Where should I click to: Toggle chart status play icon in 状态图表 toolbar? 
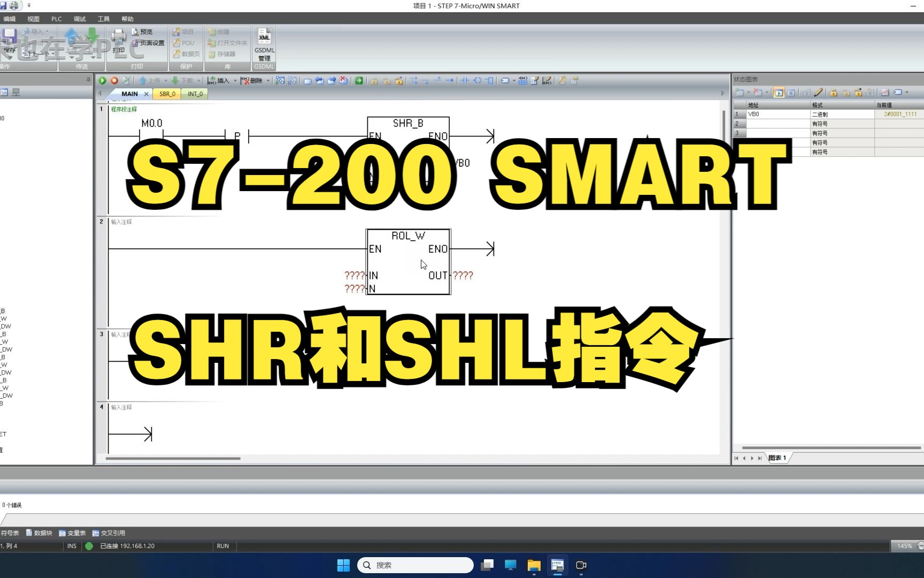coord(779,93)
